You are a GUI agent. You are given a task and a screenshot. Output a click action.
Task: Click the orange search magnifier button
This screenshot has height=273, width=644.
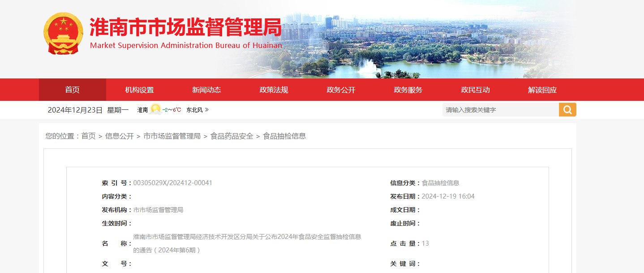click(567, 110)
